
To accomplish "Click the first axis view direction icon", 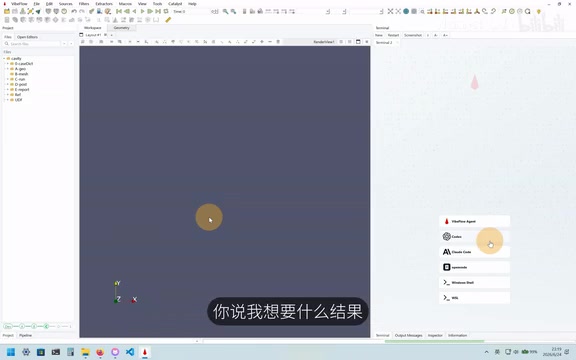I will (429, 11).
